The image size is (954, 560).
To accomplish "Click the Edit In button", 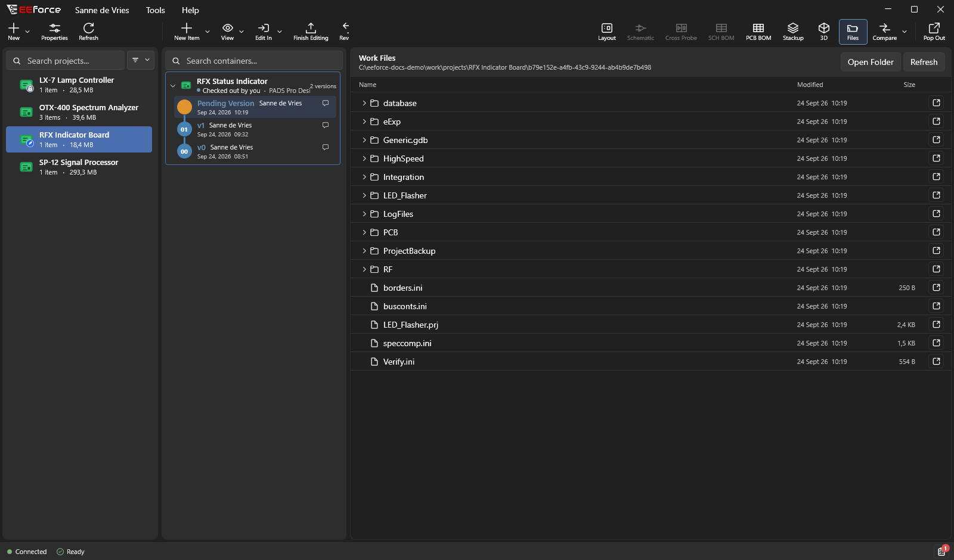I will click(264, 32).
